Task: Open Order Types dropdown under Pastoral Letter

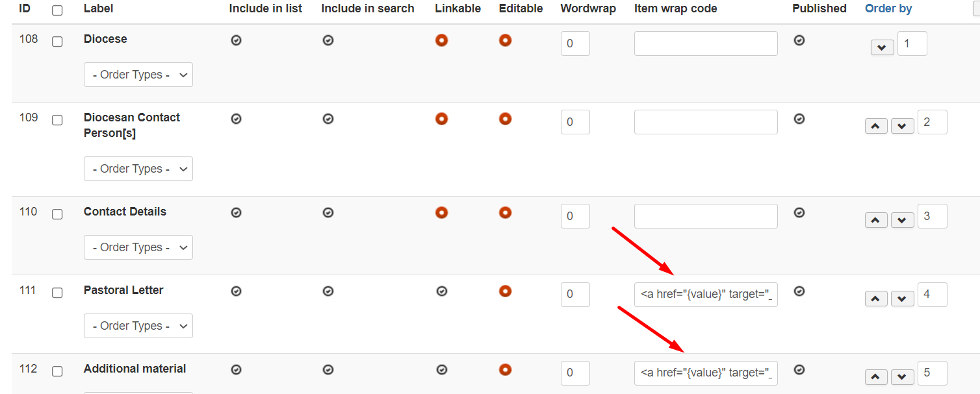Action: [x=138, y=326]
